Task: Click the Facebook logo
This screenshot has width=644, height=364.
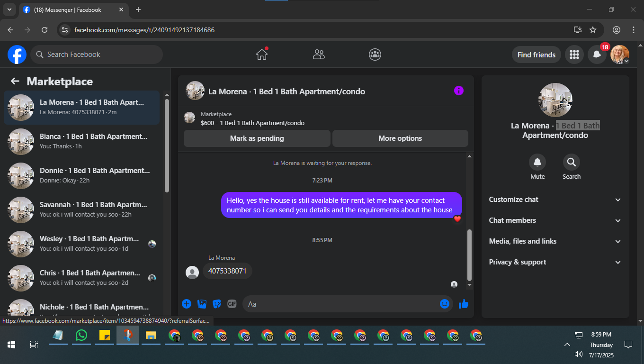Action: pyautogui.click(x=17, y=55)
